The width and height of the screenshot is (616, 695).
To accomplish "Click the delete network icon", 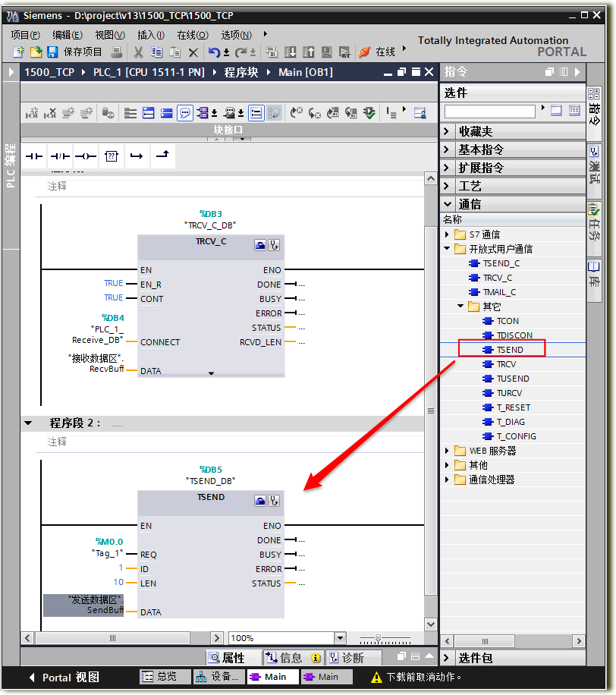I will [x=50, y=114].
